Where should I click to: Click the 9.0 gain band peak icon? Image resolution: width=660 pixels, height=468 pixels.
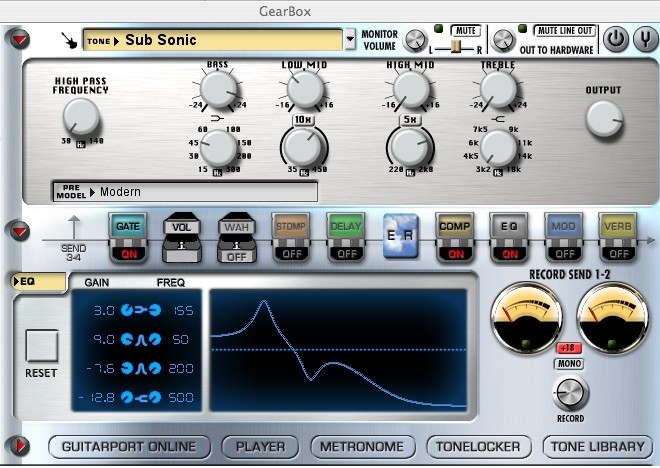pyautogui.click(x=141, y=339)
